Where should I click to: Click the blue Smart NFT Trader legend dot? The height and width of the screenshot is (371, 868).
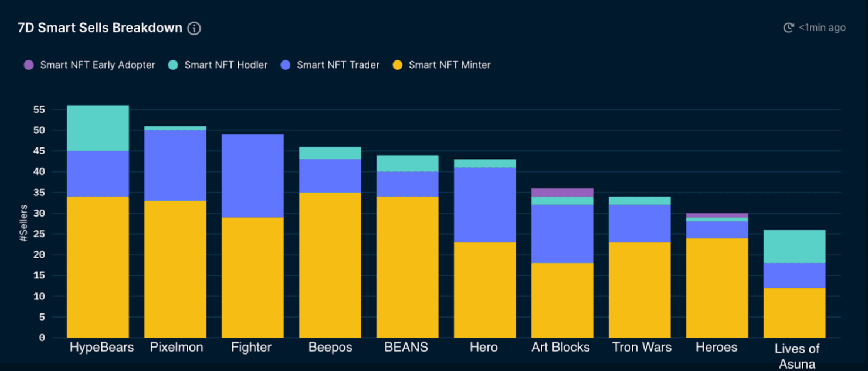[x=285, y=65]
